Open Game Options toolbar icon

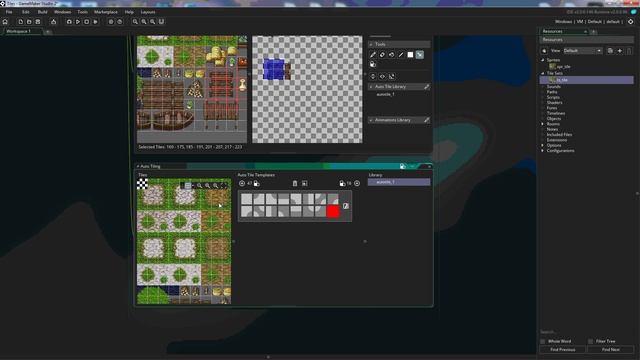(x=111, y=22)
